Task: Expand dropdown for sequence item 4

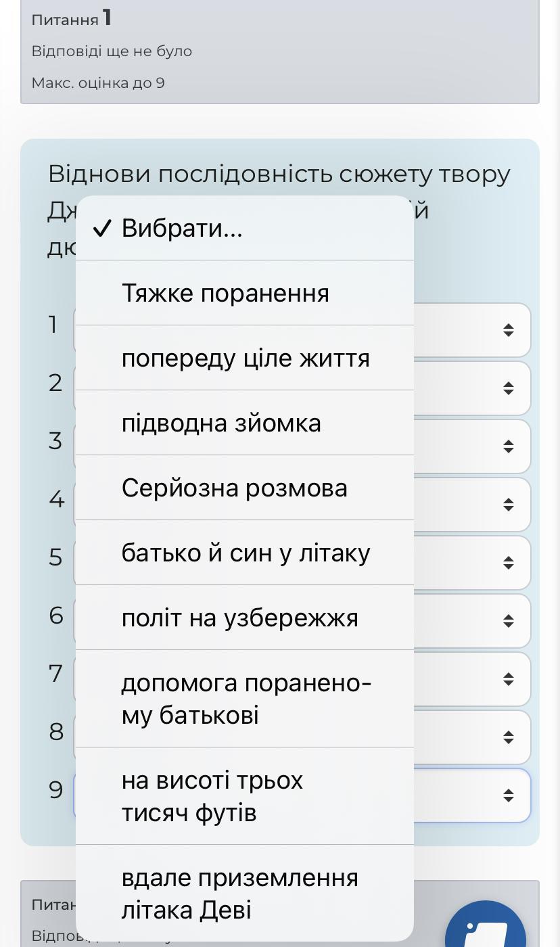Action: tap(508, 505)
